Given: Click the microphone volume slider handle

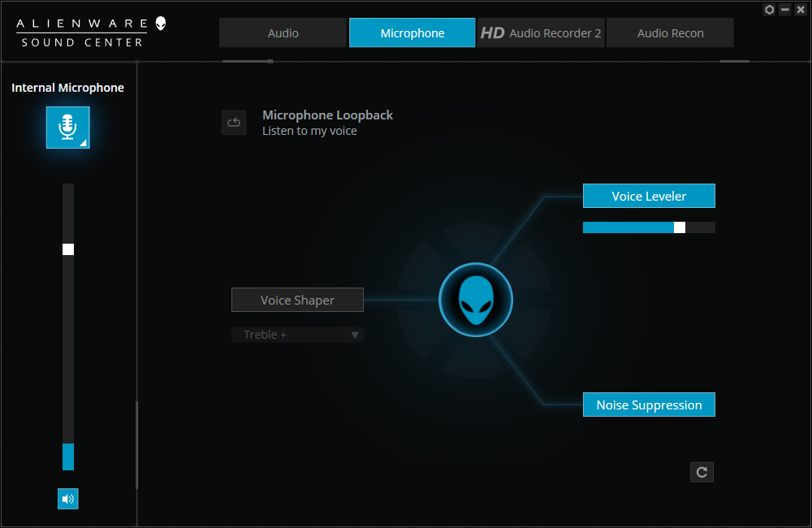Looking at the screenshot, I should coord(68,249).
